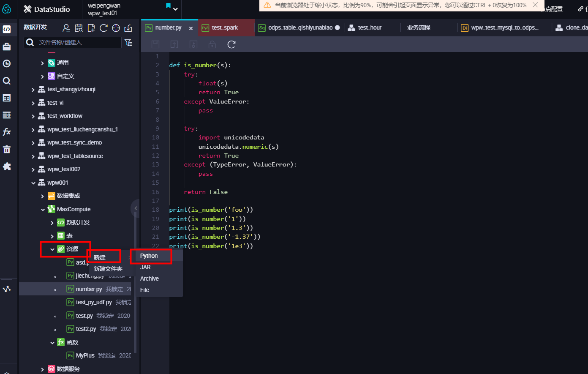
Task: Collapse the MaxCompute node
Action: tap(43, 210)
